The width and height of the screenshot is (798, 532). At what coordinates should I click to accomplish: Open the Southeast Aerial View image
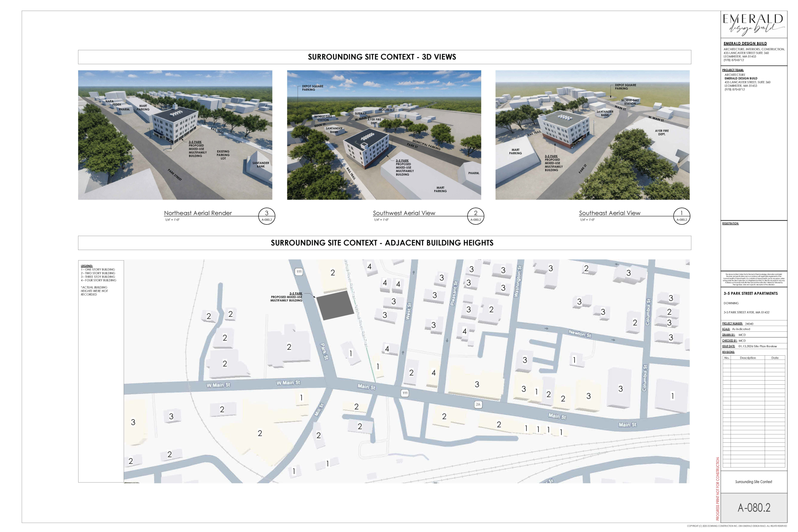(592, 135)
